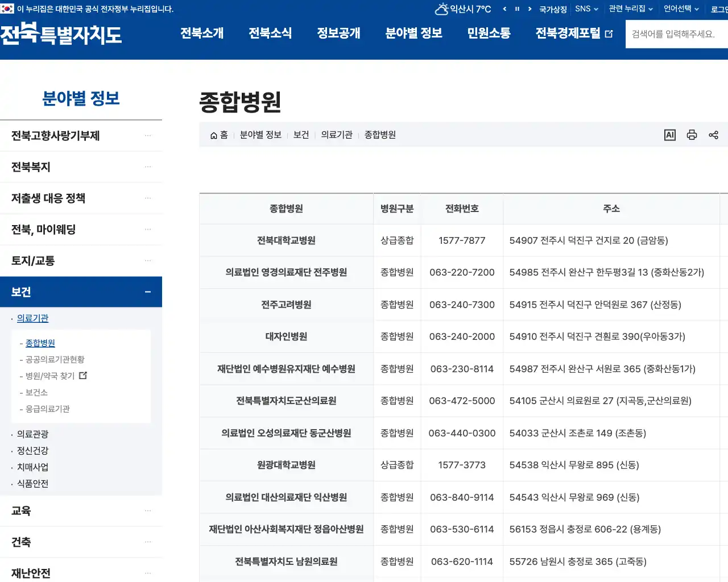This screenshot has height=582, width=728.
Task: Click the Iksan weather icon
Action: 441,9
